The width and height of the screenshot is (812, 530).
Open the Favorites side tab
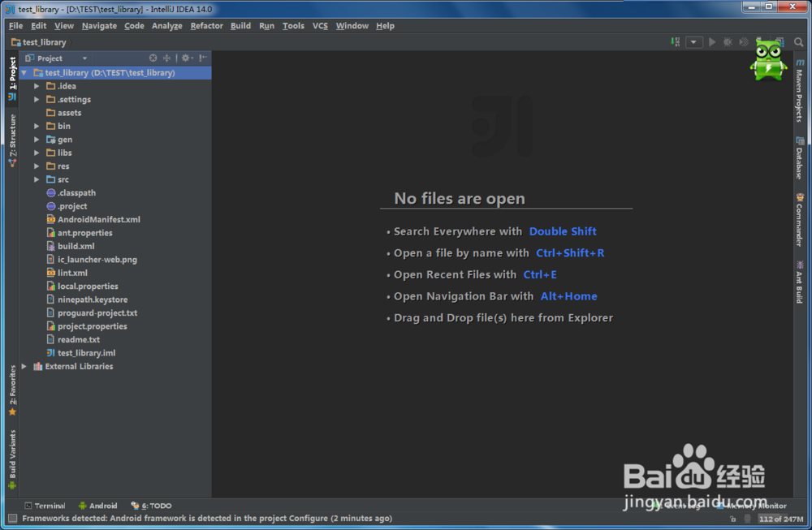point(12,390)
